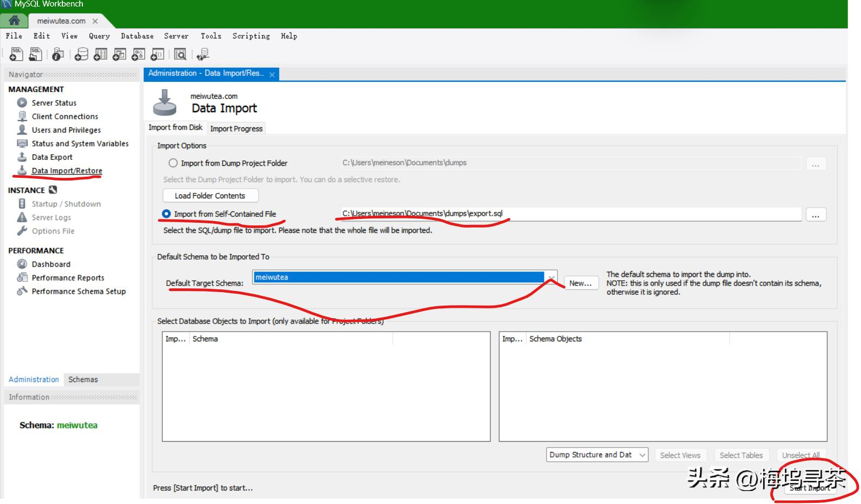Open the object inspector toolbar icon
The width and height of the screenshot is (861, 504).
click(57, 54)
